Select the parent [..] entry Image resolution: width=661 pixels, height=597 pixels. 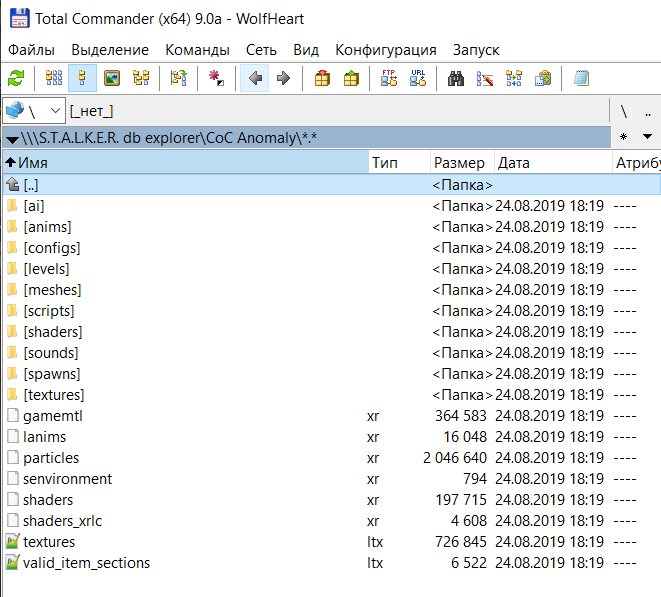point(331,185)
